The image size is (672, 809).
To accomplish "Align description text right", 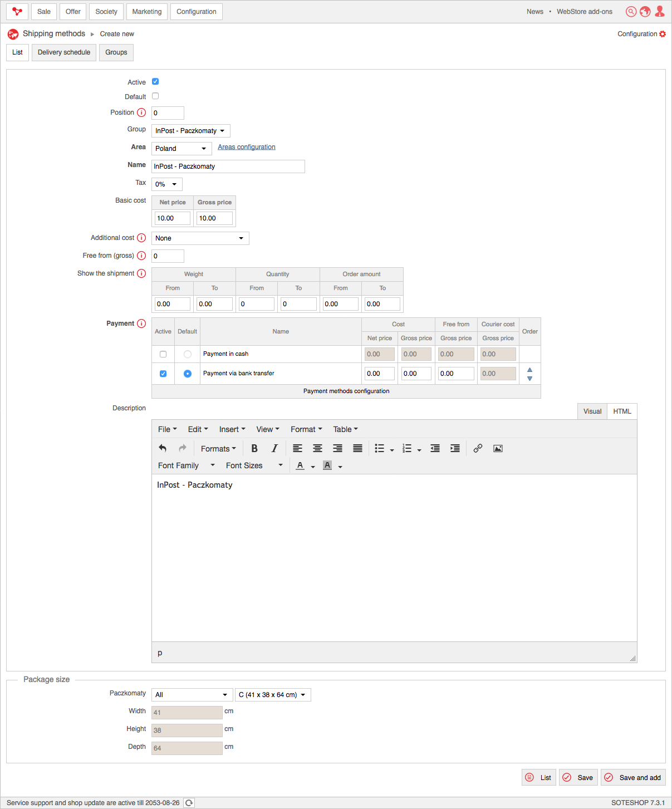I will pyautogui.click(x=338, y=448).
